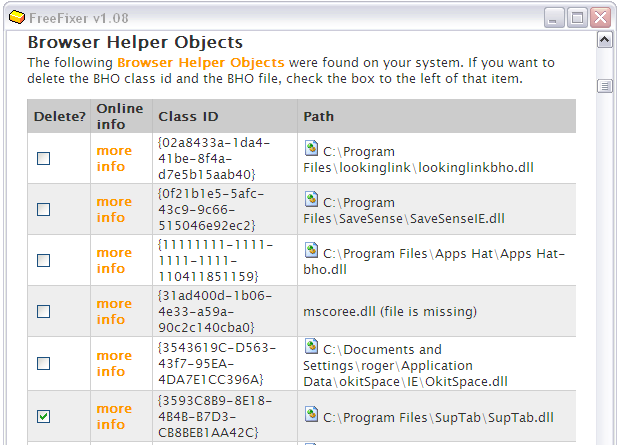Image resolution: width=620 pixels, height=445 pixels.
Task: Enable delete checkbox for Apps Hat row
Action: (x=43, y=260)
